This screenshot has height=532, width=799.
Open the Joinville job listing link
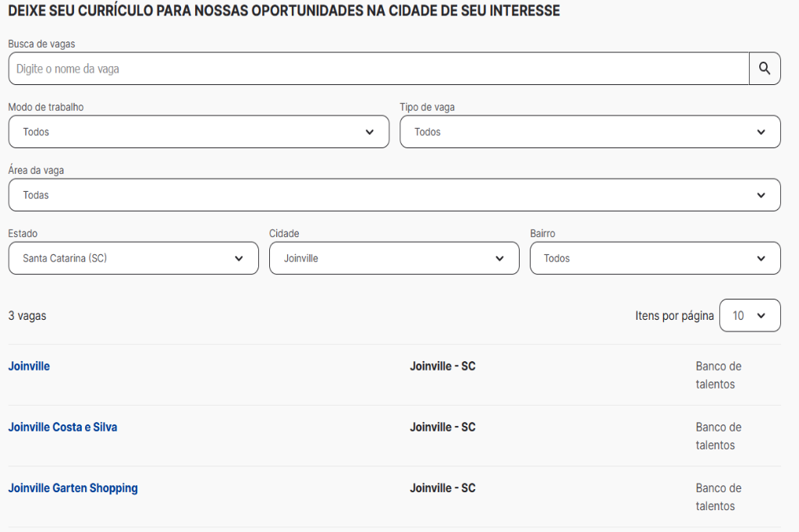[29, 366]
